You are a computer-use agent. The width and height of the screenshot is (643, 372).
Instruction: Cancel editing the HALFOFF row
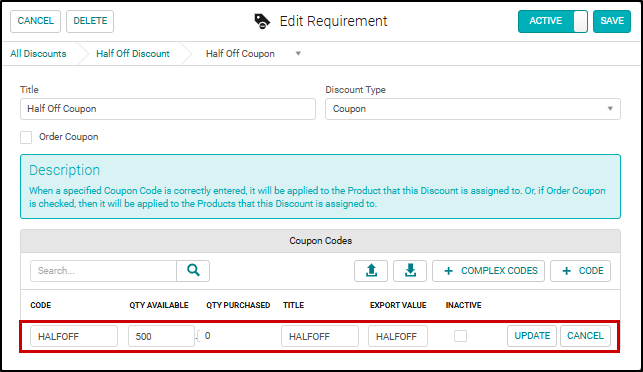tap(585, 336)
